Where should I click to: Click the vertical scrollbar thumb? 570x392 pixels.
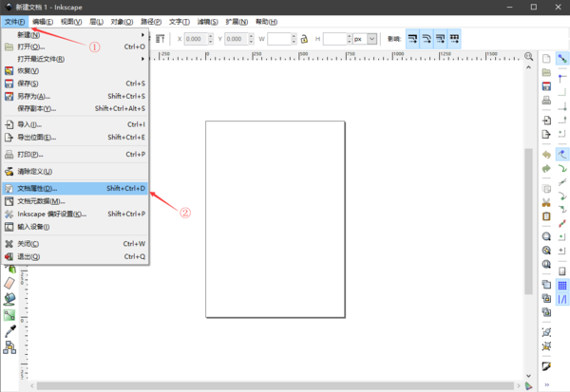tap(528, 221)
